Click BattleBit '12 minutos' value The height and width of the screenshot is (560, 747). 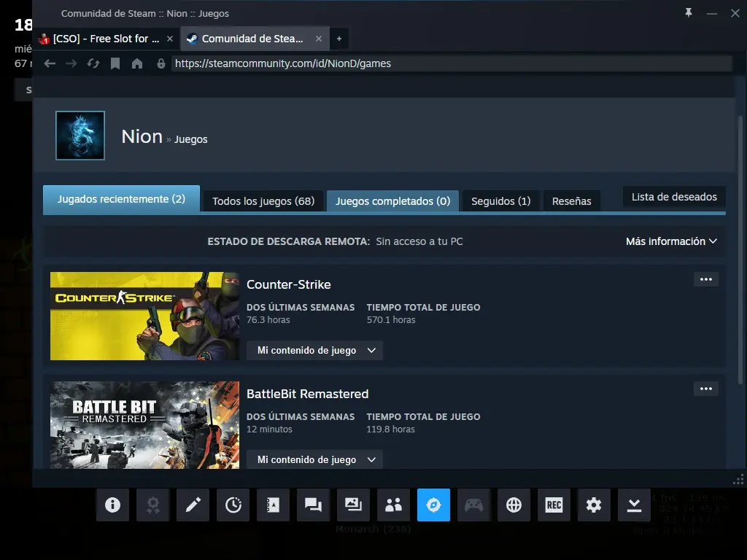[x=269, y=429]
